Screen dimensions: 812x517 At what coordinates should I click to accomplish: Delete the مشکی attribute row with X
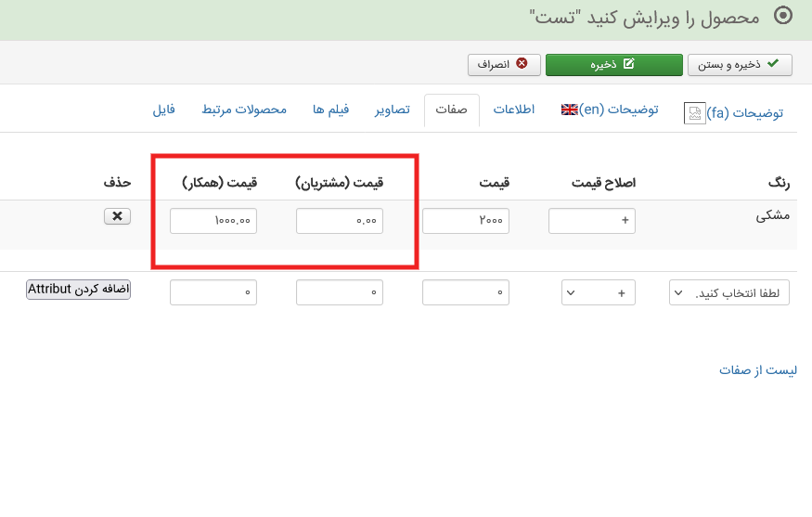point(117,215)
